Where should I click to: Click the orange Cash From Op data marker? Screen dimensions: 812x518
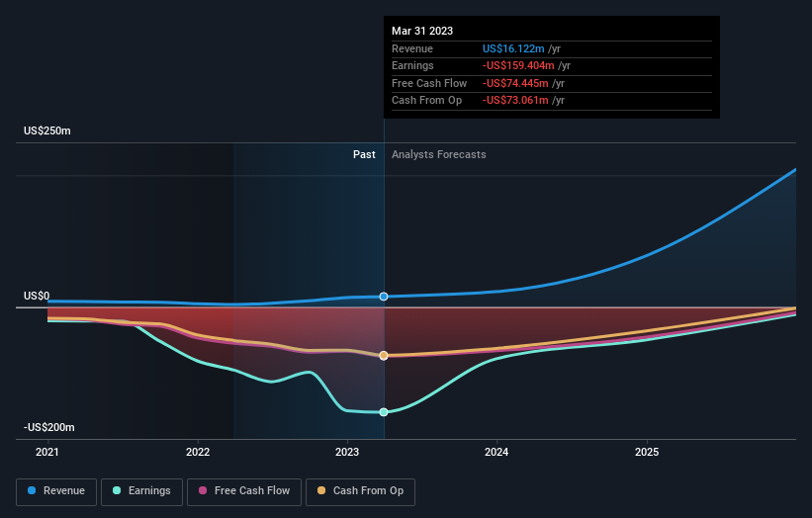pyautogui.click(x=384, y=356)
